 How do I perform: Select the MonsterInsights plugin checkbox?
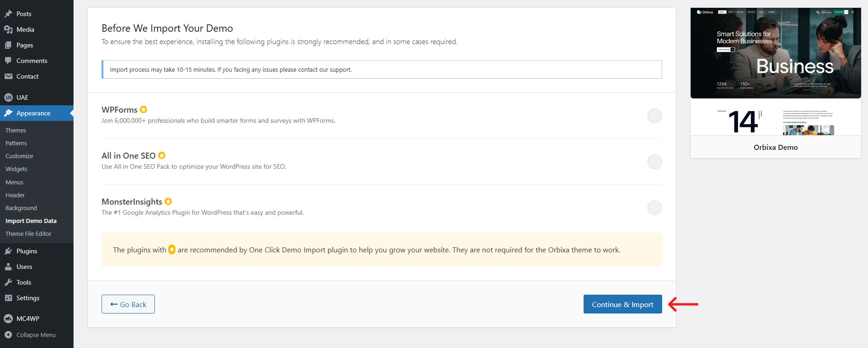tap(654, 208)
